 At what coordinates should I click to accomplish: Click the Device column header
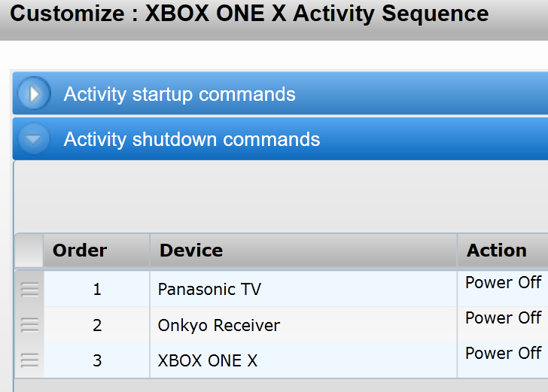[x=303, y=250]
